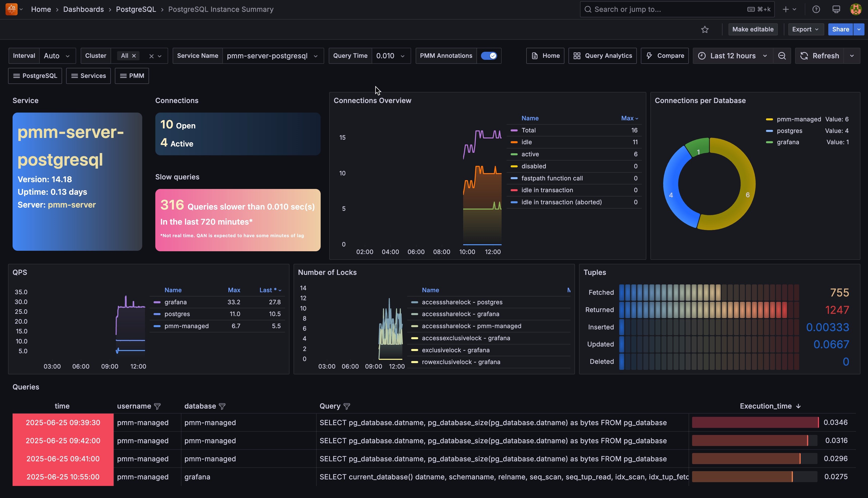Click the Share button
Viewport: 868px width, 498px height.
[x=840, y=29]
